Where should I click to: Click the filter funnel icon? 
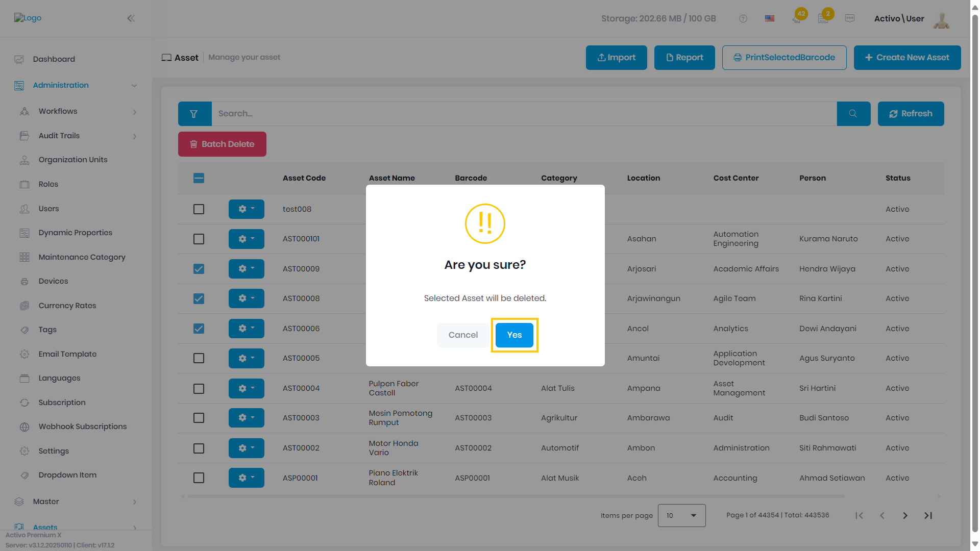pos(194,114)
